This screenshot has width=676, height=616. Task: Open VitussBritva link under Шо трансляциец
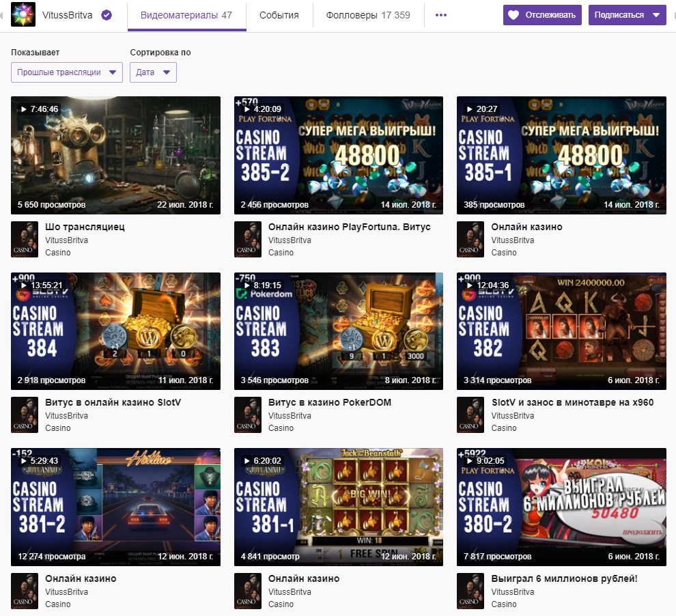tap(66, 240)
